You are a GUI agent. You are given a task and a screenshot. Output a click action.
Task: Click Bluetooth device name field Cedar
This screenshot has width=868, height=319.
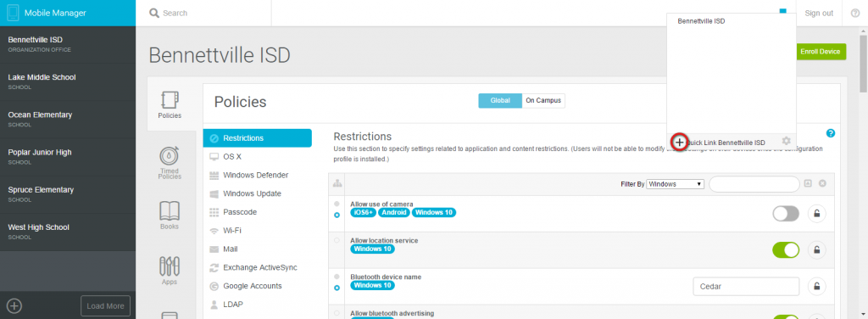(x=746, y=287)
